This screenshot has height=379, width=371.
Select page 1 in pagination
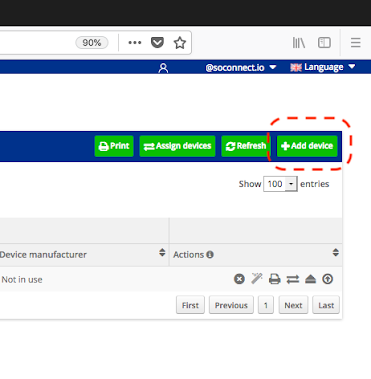click(266, 305)
